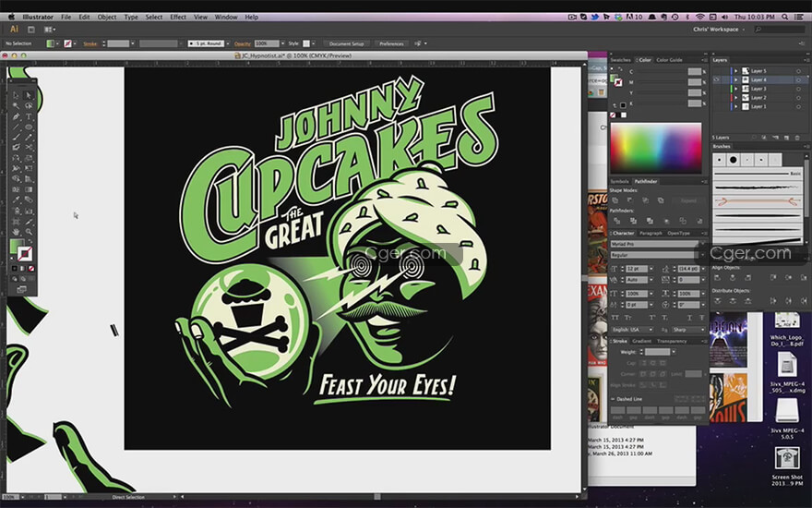The image size is (812, 508).
Task: Switch to the Gradient tab
Action: 641,341
